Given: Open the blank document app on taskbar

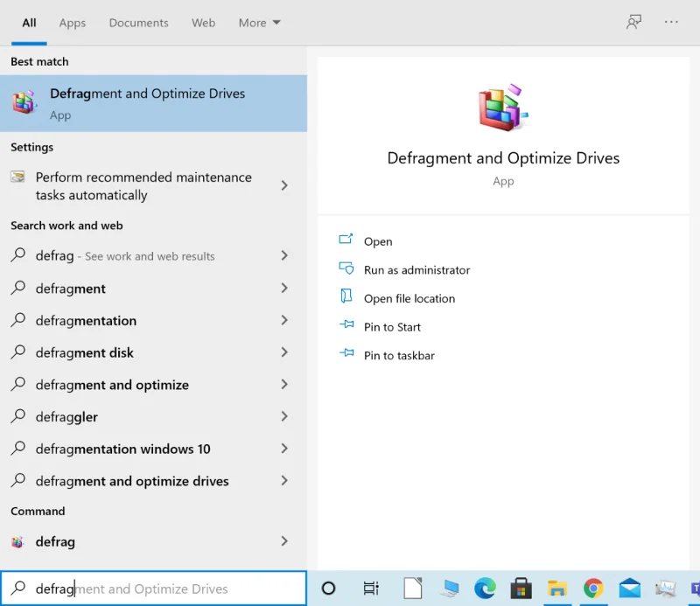Looking at the screenshot, I should tap(413, 589).
